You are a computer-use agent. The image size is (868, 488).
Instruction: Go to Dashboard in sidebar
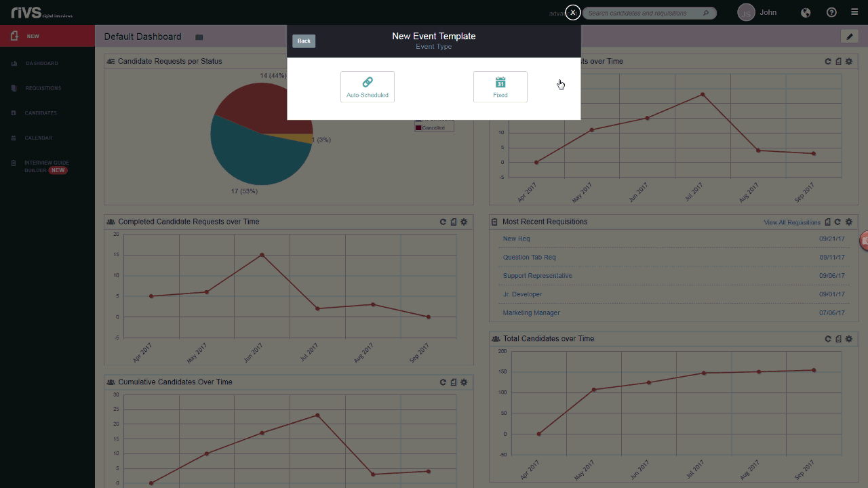(42, 63)
